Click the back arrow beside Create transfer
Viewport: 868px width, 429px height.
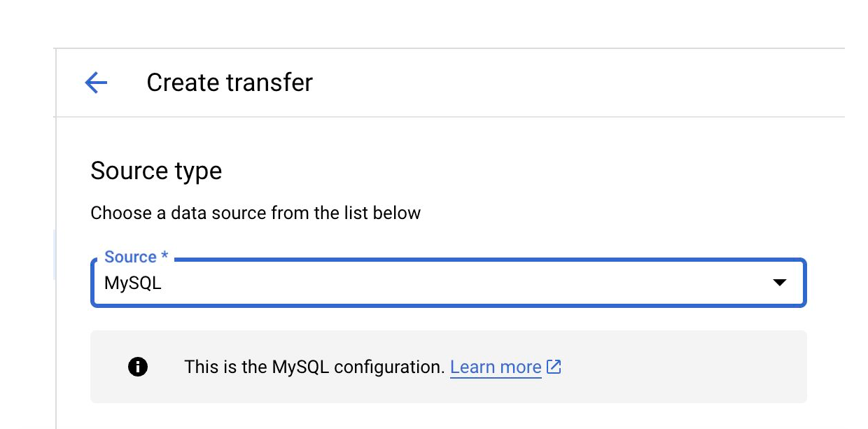click(x=95, y=82)
